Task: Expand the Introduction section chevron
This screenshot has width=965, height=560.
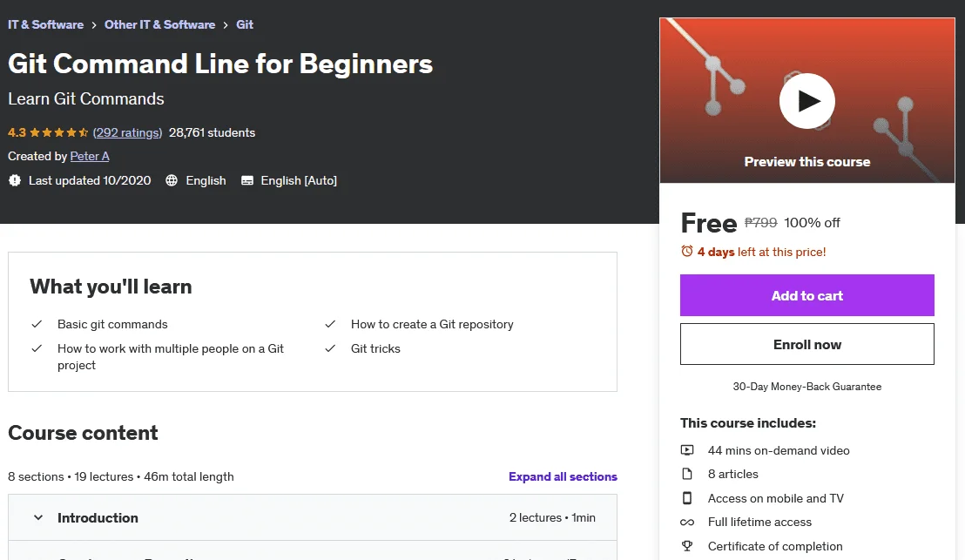Action: pos(38,517)
